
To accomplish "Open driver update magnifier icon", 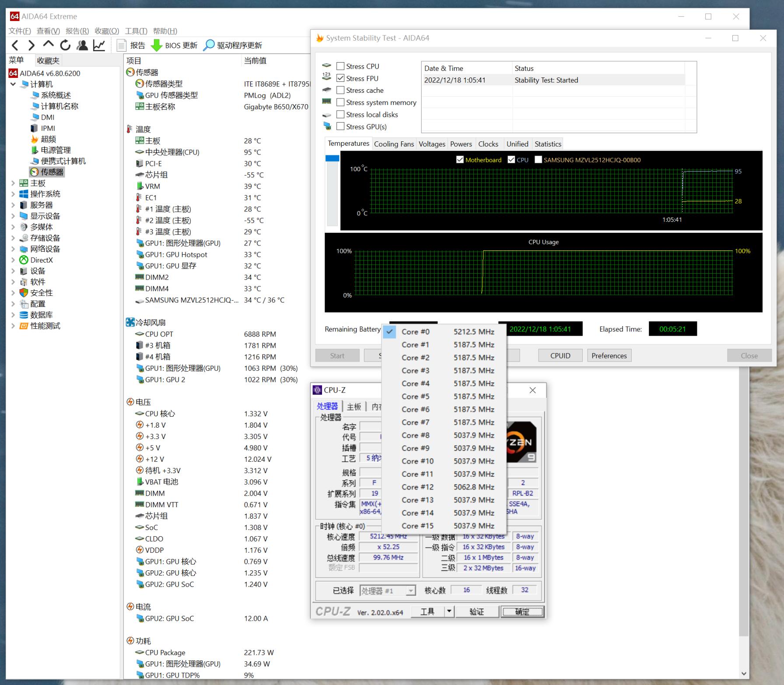I will (x=209, y=45).
